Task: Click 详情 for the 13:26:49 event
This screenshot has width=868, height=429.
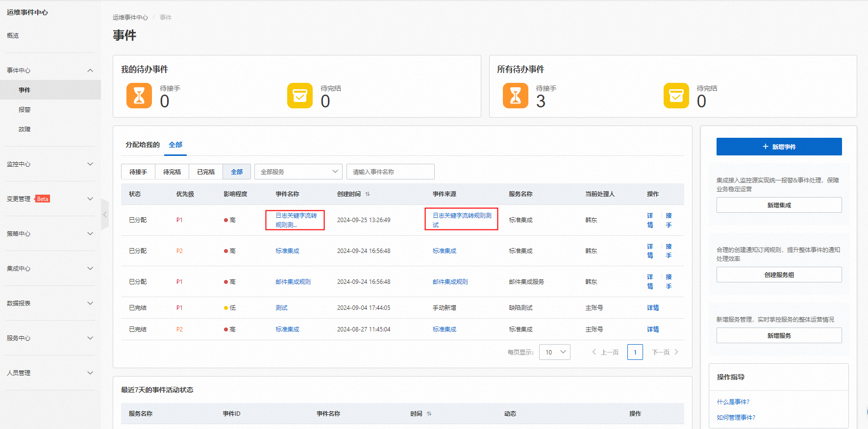Action: click(650, 220)
